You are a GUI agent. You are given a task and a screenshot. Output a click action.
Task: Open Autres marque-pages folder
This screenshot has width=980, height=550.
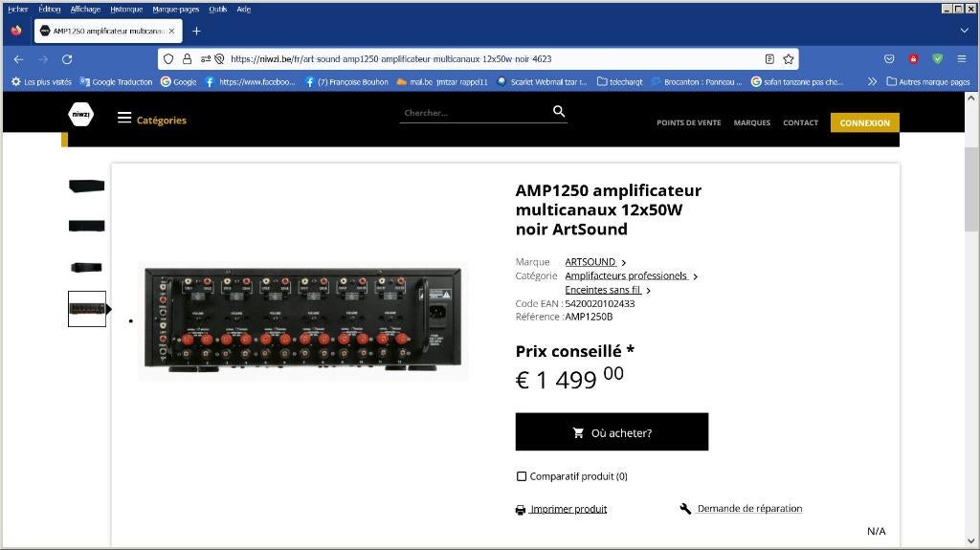[928, 82]
